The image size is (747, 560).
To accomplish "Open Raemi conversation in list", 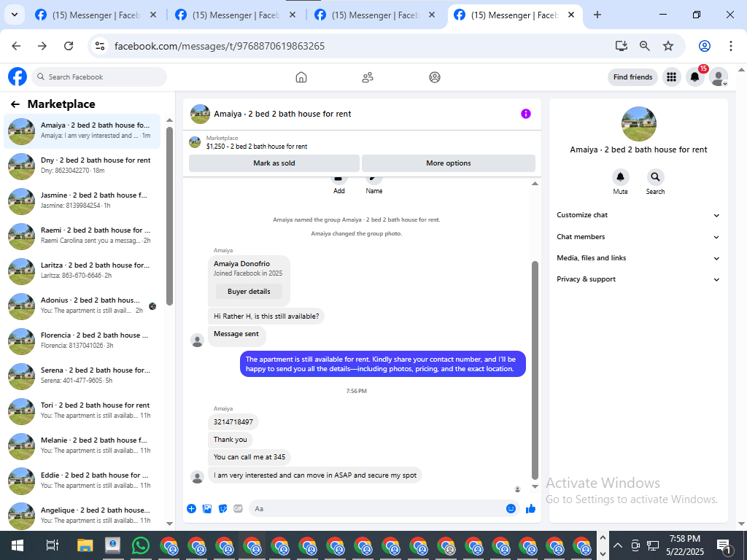I will (82, 236).
